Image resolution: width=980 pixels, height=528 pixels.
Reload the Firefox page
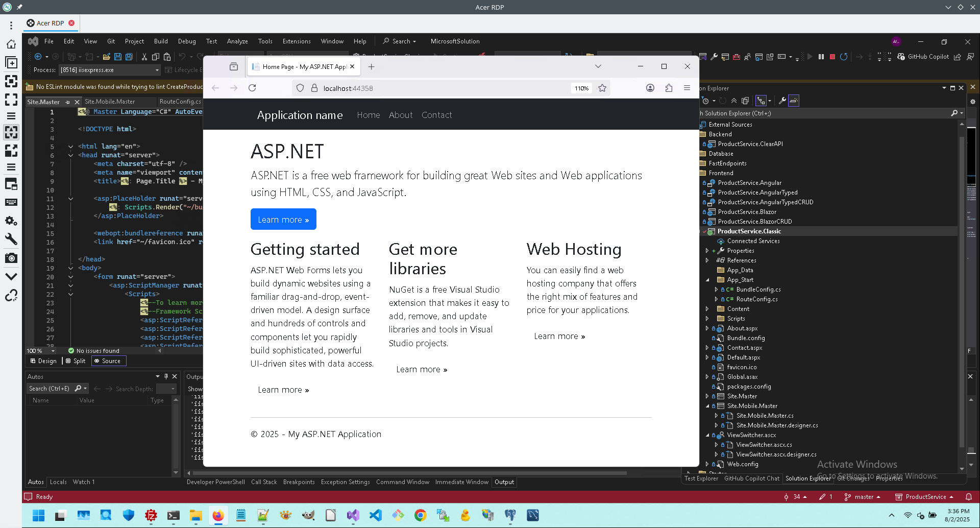click(252, 88)
